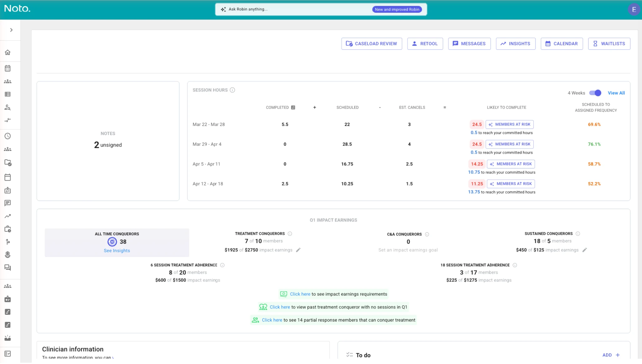Click the table icon beside COMPLETED header
The height and width of the screenshot is (364, 642).
coord(293,108)
